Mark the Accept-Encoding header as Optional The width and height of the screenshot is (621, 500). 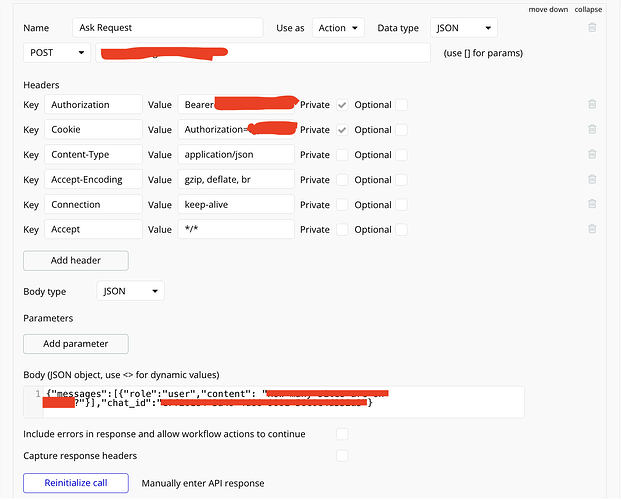(401, 180)
